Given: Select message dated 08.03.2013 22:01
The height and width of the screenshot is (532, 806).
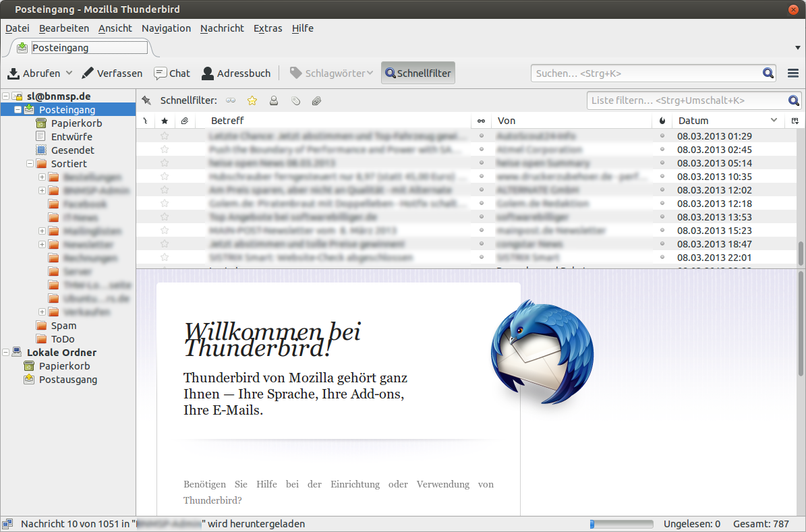Looking at the screenshot, I should 466,258.
